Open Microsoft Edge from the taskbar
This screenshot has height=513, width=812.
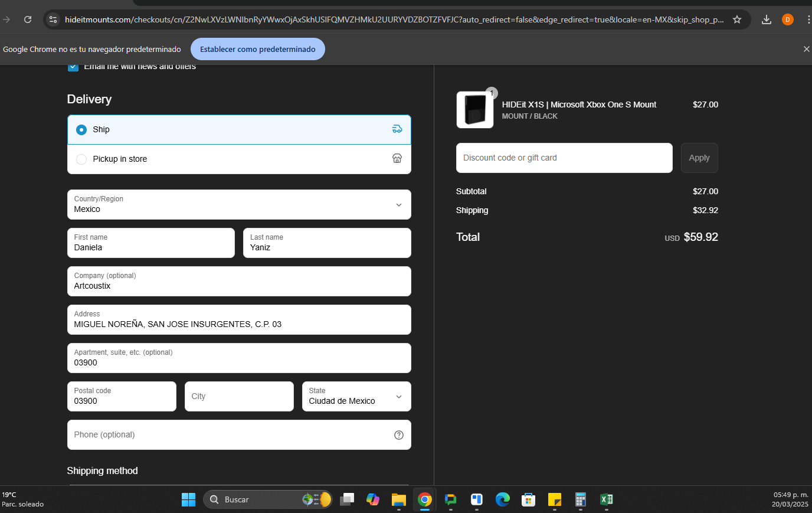point(503,499)
